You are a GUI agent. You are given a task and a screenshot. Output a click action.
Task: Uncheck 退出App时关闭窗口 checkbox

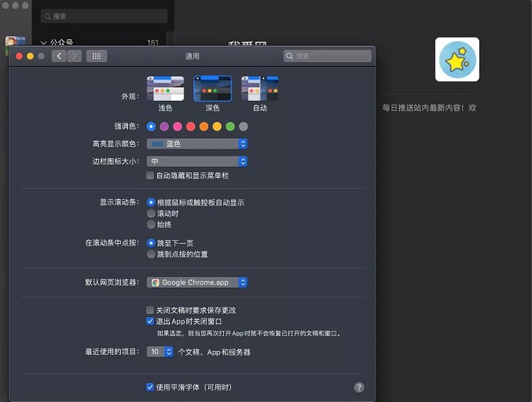(151, 321)
